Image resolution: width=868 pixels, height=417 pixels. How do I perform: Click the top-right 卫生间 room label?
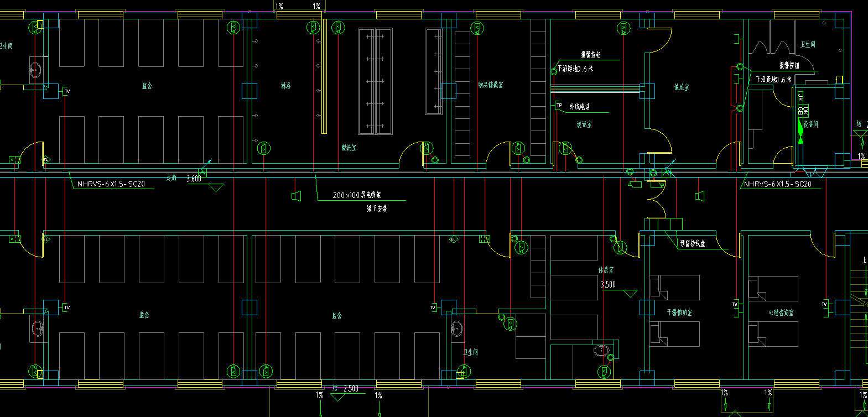click(x=808, y=44)
